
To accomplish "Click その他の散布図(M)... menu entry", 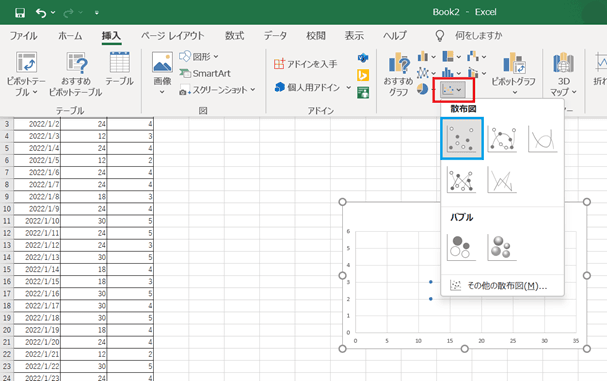I will coord(502,286).
